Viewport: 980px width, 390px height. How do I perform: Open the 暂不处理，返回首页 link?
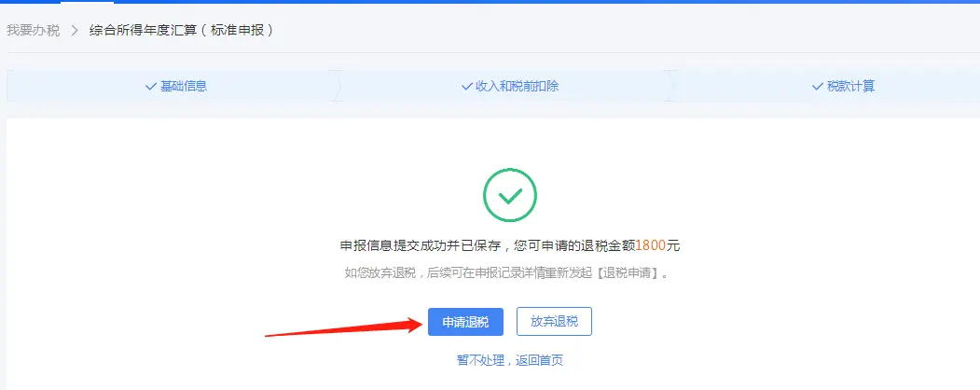(510, 361)
